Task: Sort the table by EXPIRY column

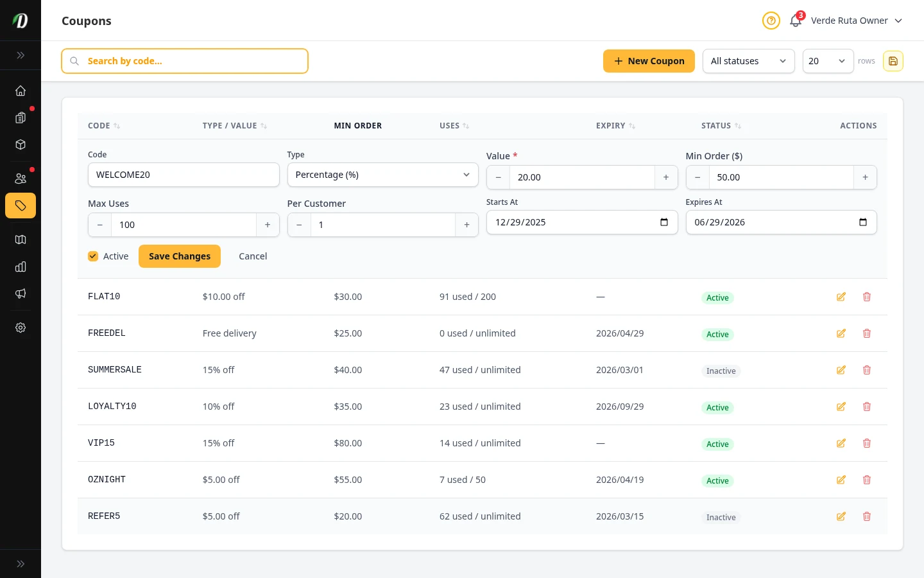Action: (615, 126)
